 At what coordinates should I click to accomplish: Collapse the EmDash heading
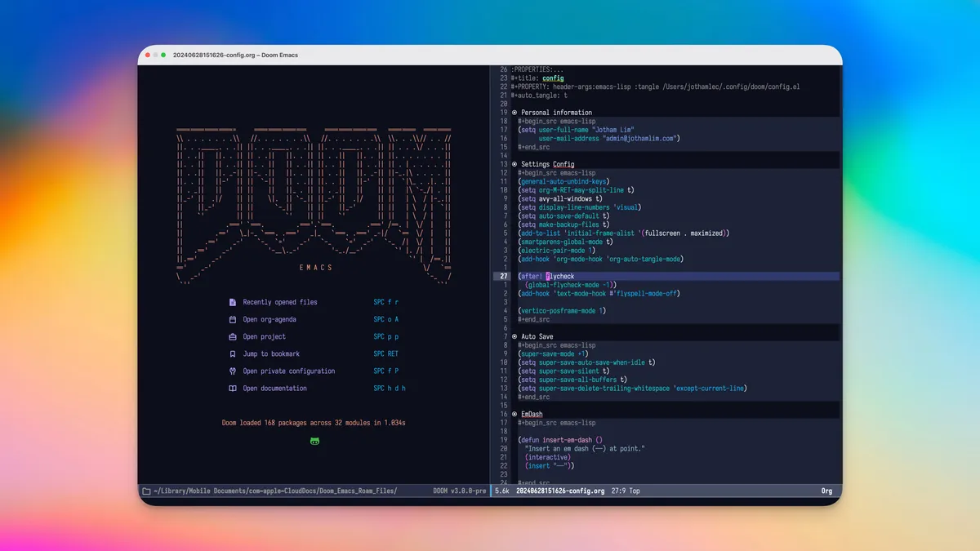514,413
